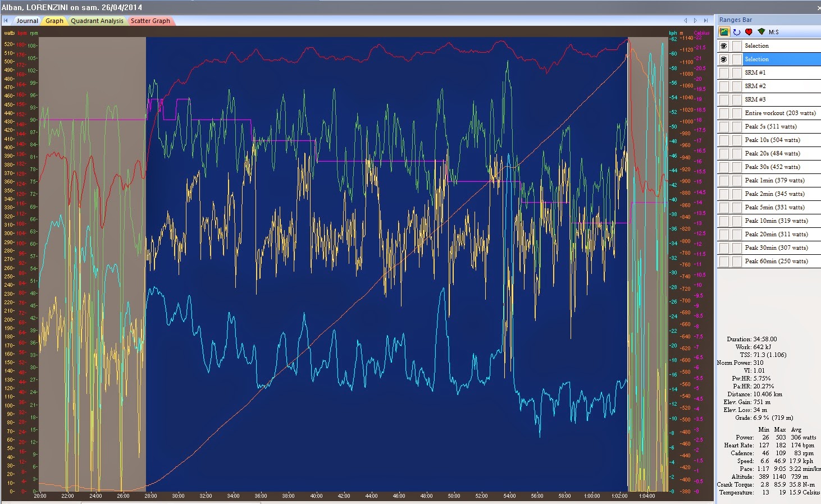The image size is (821, 504).
Task: Click the blue refresh arrows in the Ranges Bar
Action: click(x=736, y=32)
